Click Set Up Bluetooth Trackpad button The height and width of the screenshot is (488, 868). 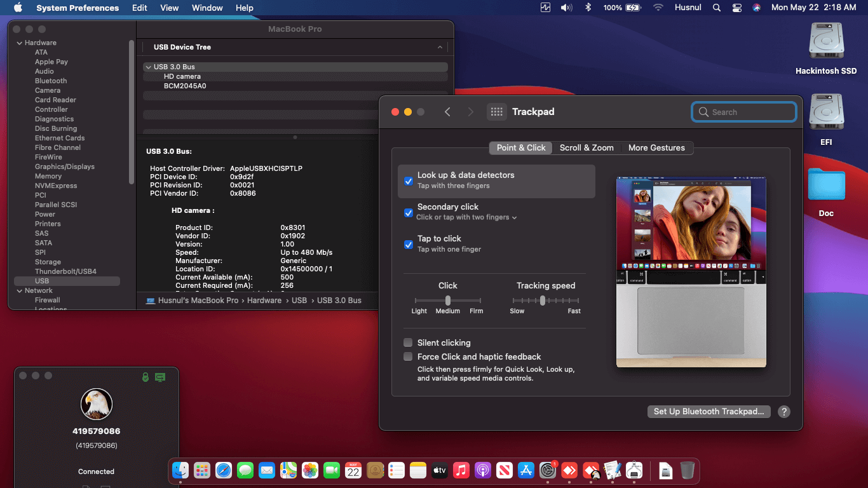[709, 412]
